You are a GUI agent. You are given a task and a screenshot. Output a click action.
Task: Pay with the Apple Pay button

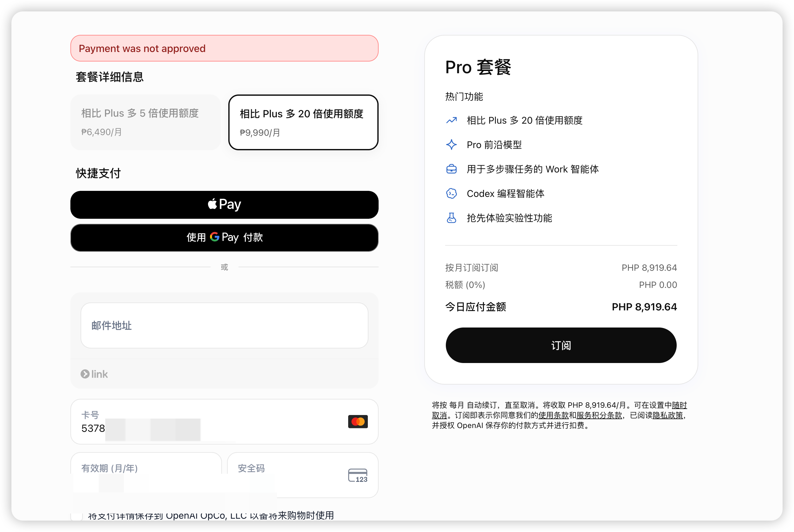click(x=224, y=204)
